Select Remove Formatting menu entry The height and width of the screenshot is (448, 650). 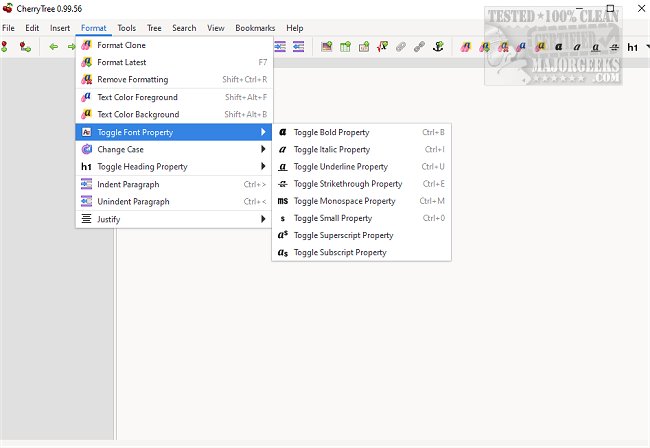click(174, 80)
